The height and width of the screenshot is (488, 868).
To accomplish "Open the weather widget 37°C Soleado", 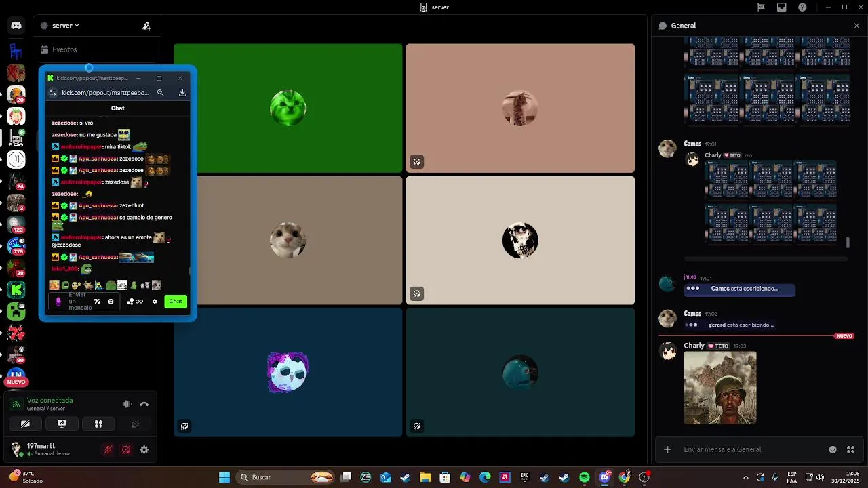I will pyautogui.click(x=27, y=477).
